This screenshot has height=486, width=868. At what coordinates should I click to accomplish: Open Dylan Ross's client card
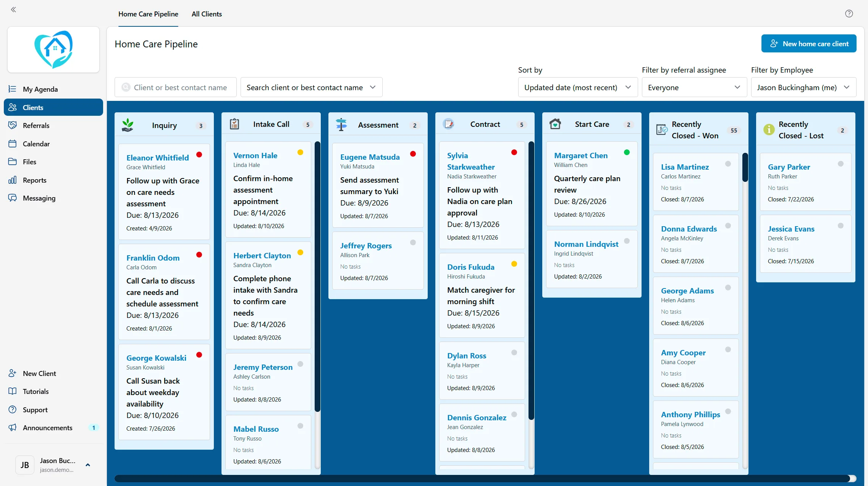pos(482,371)
